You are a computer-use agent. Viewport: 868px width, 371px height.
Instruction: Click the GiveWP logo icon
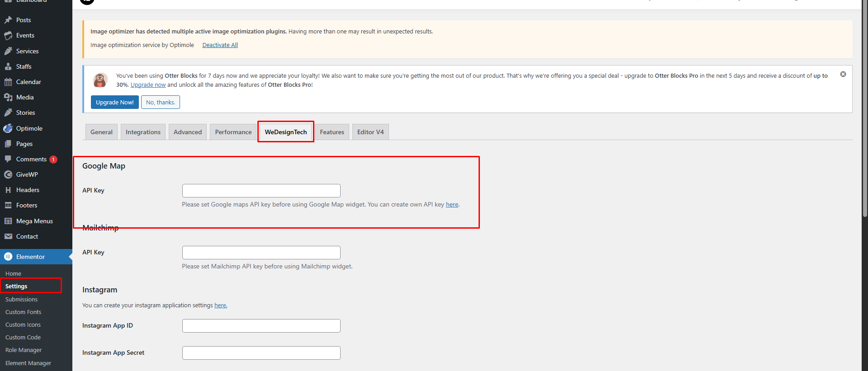coord(8,174)
